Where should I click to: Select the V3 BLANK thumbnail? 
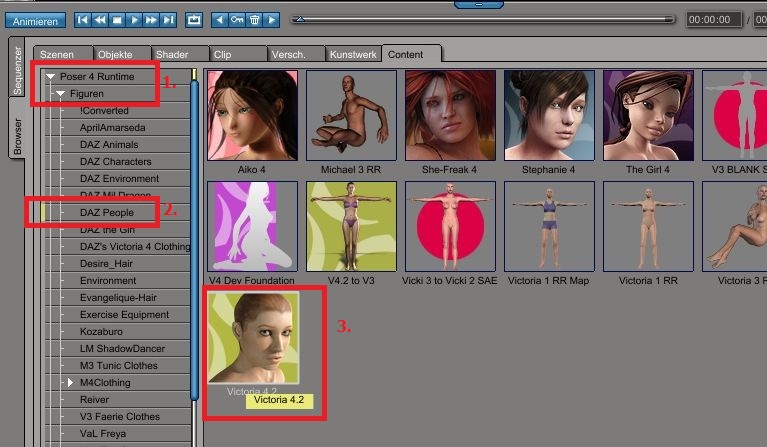tap(735, 115)
